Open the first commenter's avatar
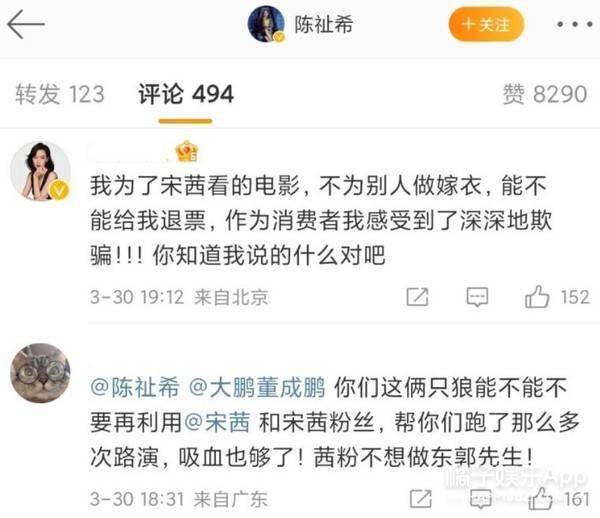 [x=40, y=171]
